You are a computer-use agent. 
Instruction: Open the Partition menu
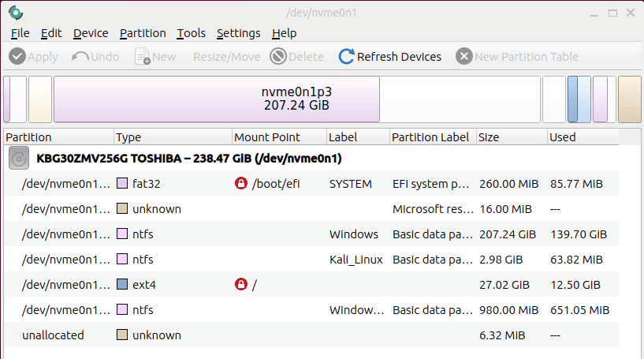143,33
